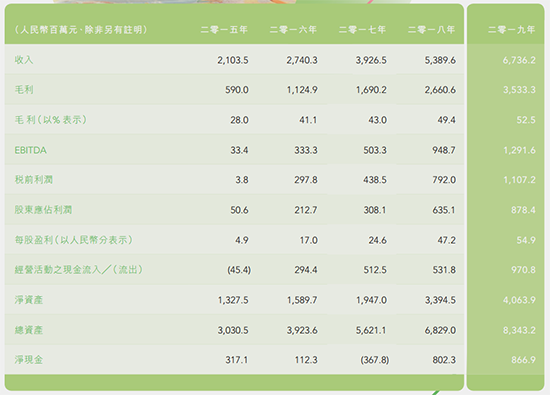Select the 收入 row label

click(x=24, y=60)
